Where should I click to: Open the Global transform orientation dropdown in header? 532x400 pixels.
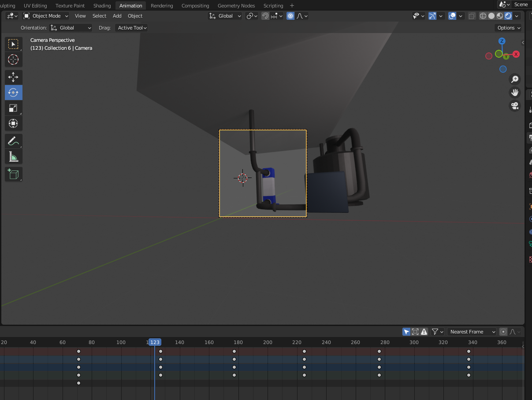coord(225,16)
